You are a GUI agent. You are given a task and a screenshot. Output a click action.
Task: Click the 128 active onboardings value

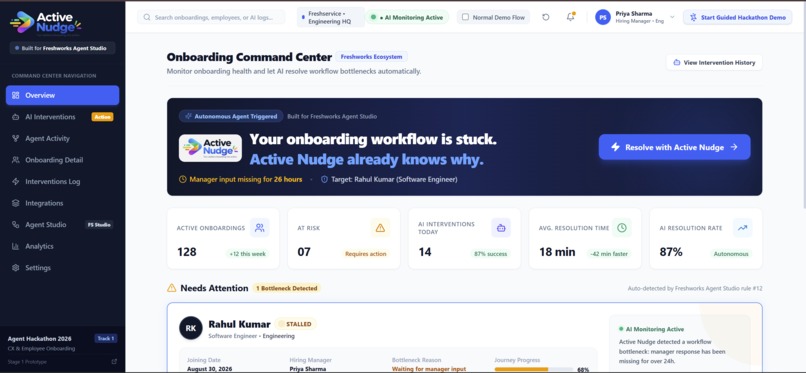pyautogui.click(x=187, y=252)
